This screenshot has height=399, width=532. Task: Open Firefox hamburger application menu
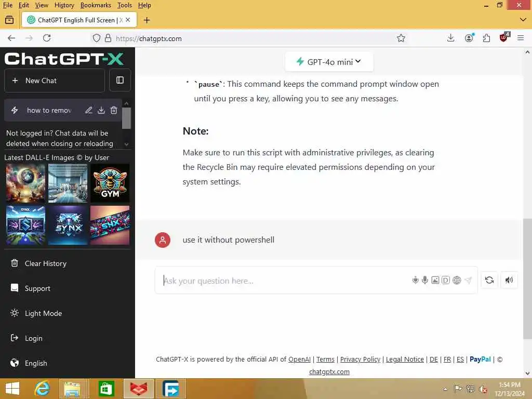521,38
